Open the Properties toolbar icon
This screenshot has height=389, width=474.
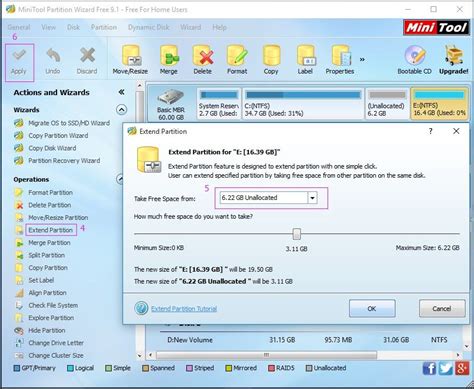click(x=341, y=55)
